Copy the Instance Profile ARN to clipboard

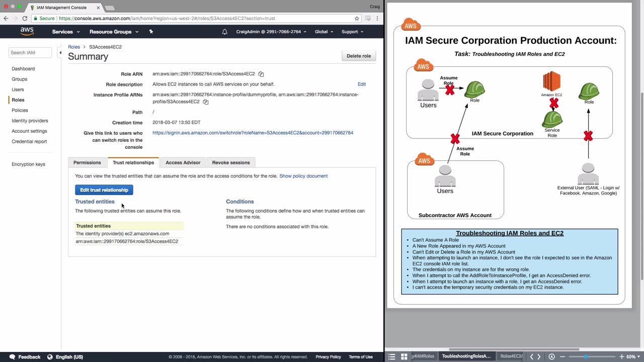[x=205, y=102]
